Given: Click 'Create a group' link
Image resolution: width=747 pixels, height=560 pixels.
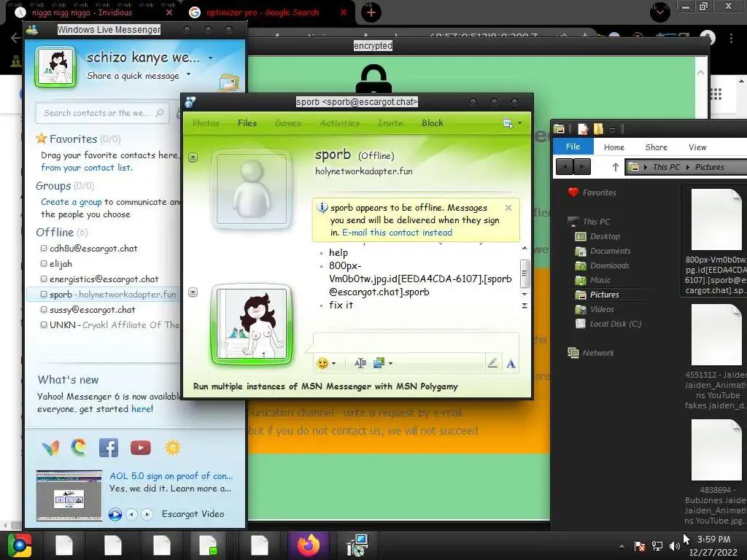Looking at the screenshot, I should click(71, 202).
